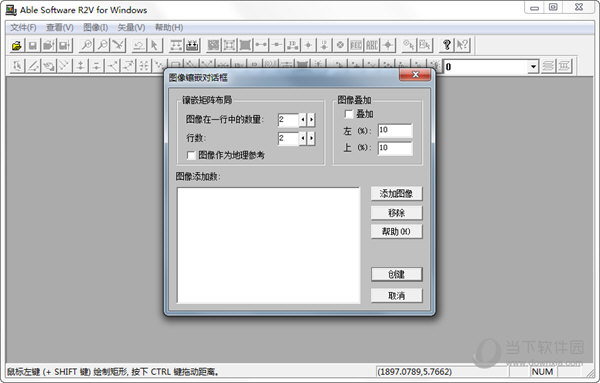600x383 pixels.
Task: Click the black question mark help icon
Action: coord(447,46)
